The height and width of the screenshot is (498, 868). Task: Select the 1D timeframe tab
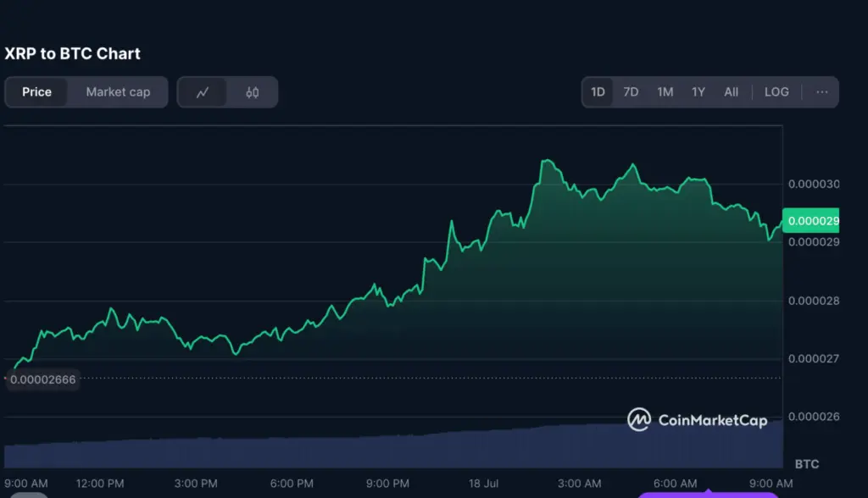tap(598, 91)
